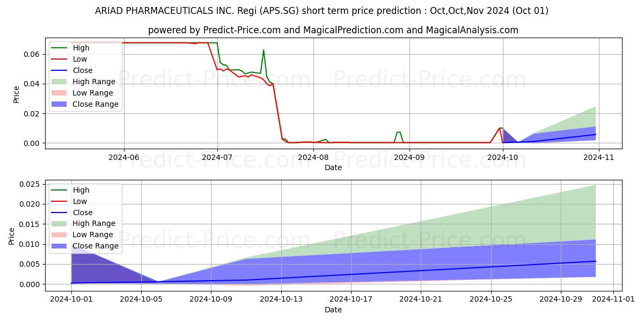Click the 2024-08 tick label on top chart
Image resolution: width=644 pixels, height=322 pixels.
tap(312, 157)
